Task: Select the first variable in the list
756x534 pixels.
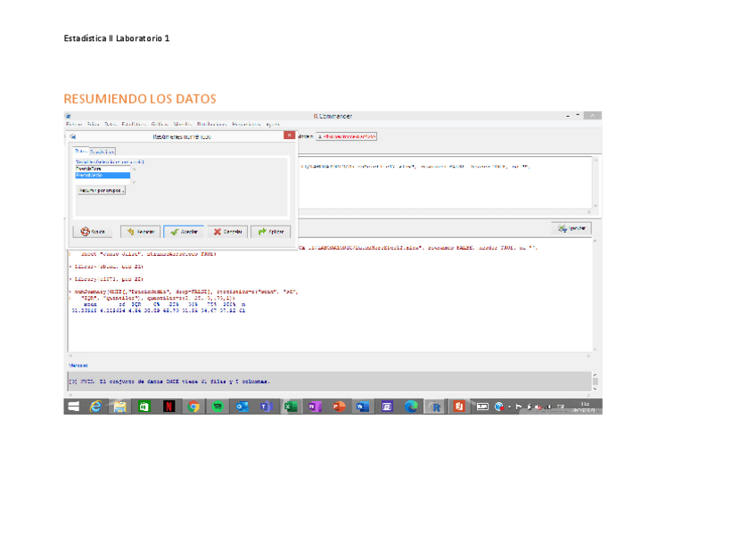Action: (x=103, y=168)
